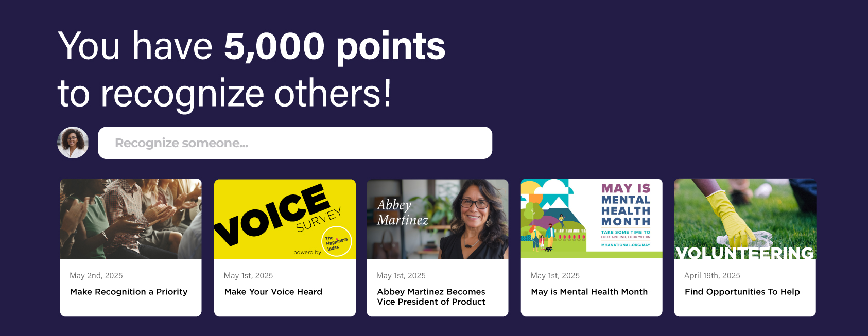Click the Recognize someone input field
The image size is (868, 336).
294,143
